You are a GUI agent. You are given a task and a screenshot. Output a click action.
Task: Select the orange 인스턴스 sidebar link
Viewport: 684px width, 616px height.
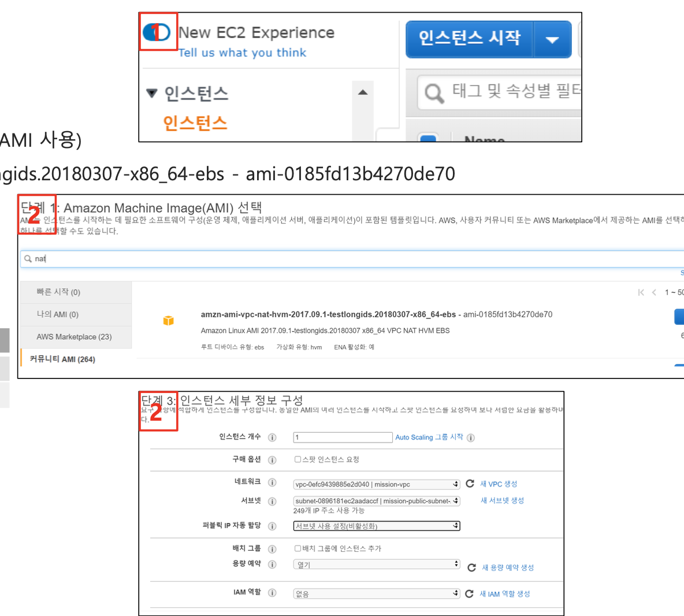click(x=195, y=123)
